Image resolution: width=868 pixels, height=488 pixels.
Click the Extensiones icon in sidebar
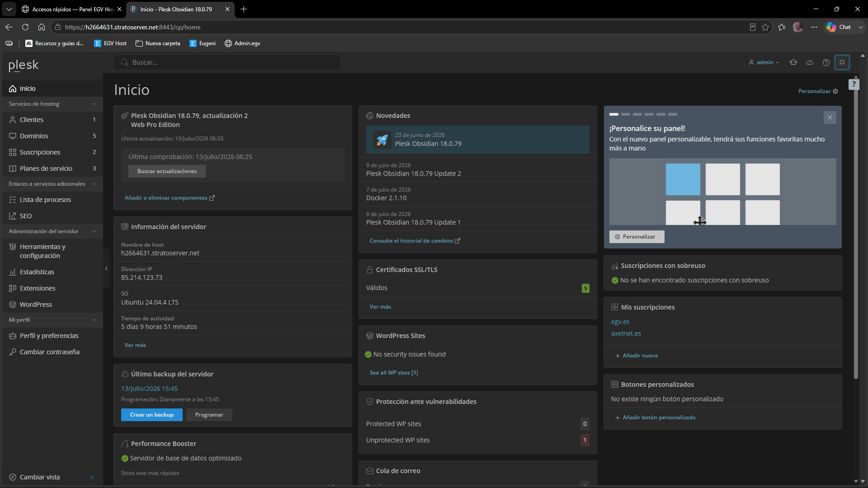coord(13,288)
